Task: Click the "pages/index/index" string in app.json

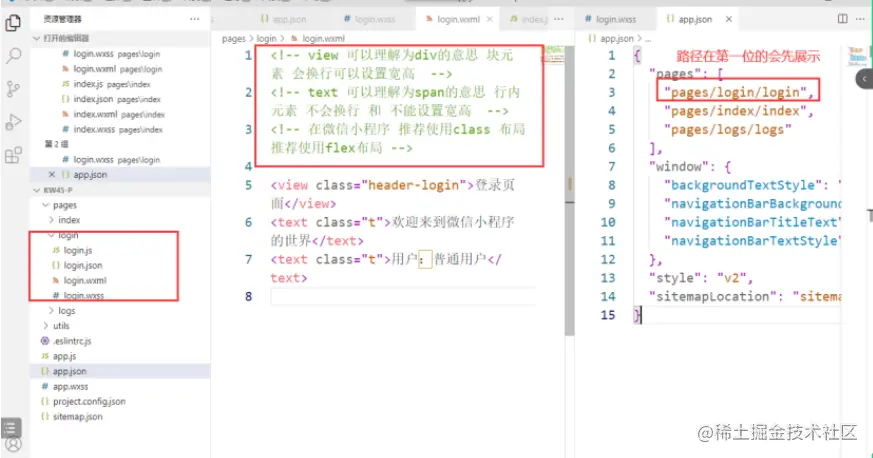Action: [735, 111]
